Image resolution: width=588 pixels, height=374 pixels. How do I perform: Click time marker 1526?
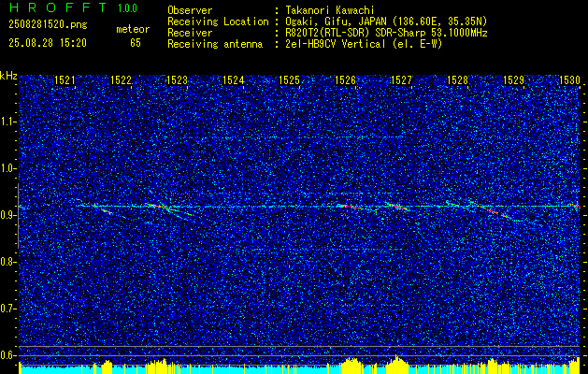point(345,80)
